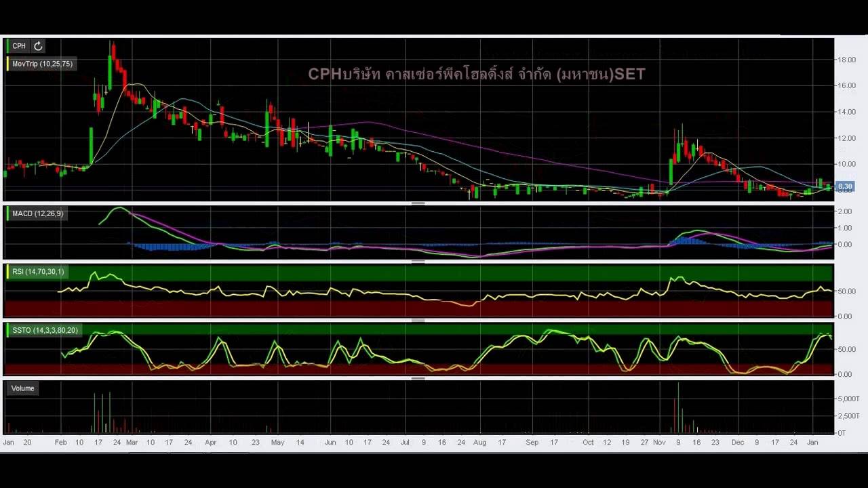Select the Volume pane label
The width and height of the screenshot is (868, 488).
pos(22,388)
